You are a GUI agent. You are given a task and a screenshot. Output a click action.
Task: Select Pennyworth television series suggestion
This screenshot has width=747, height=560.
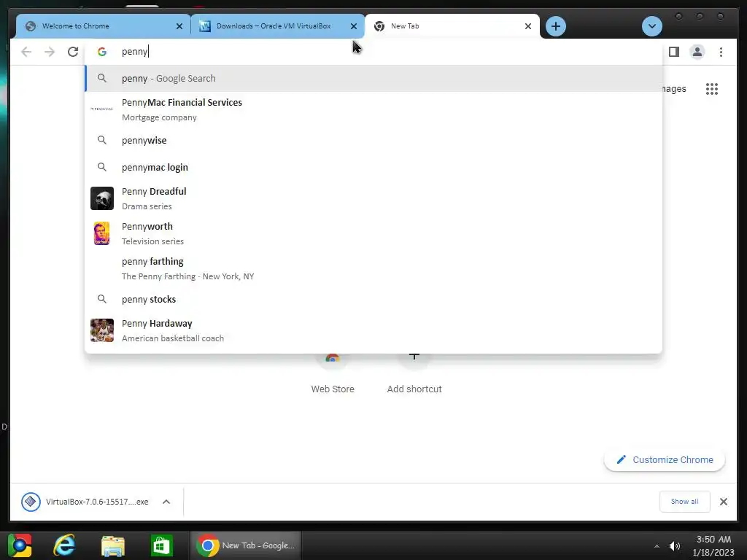point(373,233)
